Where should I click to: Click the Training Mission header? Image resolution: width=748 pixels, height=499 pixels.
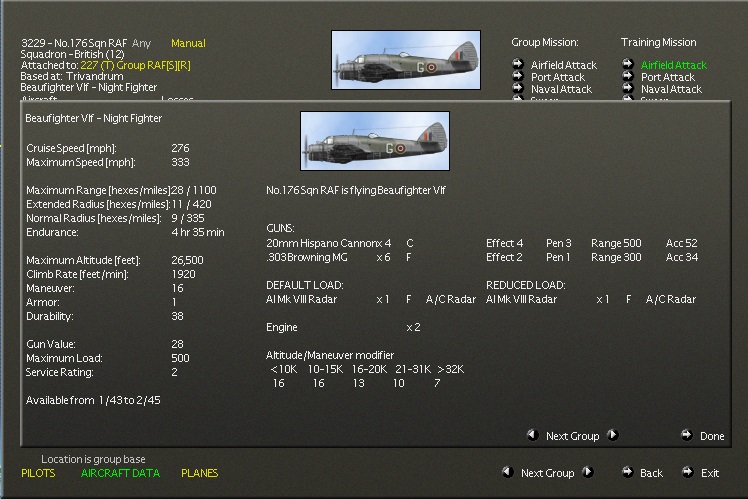click(658, 42)
